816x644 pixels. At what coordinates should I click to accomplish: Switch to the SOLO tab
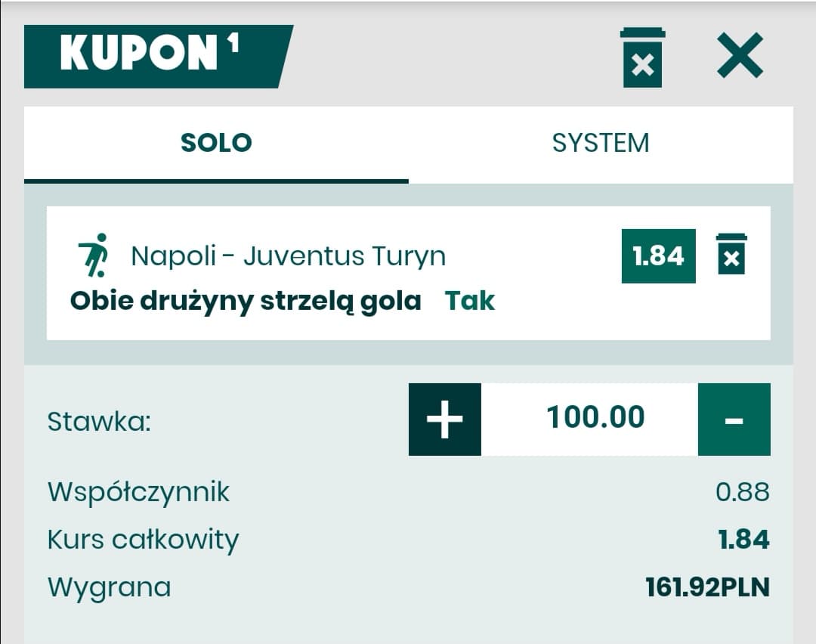[216, 143]
